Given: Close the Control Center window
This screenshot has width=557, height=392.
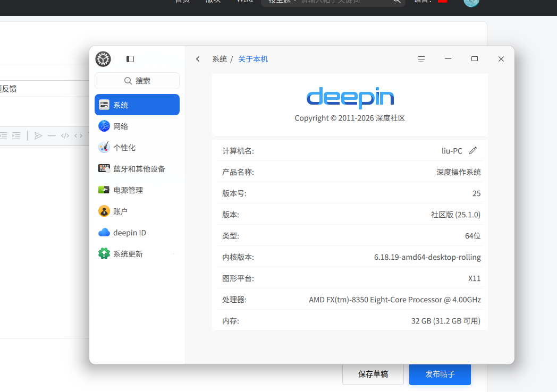Looking at the screenshot, I should [501, 59].
